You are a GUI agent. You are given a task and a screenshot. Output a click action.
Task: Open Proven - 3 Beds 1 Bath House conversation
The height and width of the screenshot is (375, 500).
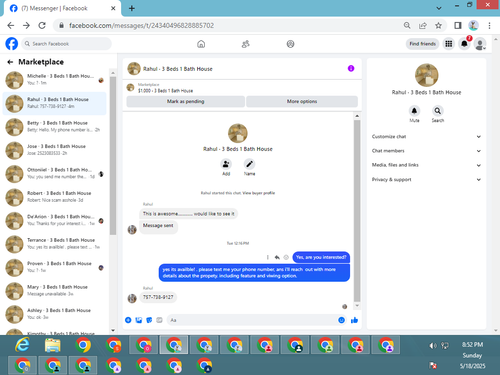[55, 267]
